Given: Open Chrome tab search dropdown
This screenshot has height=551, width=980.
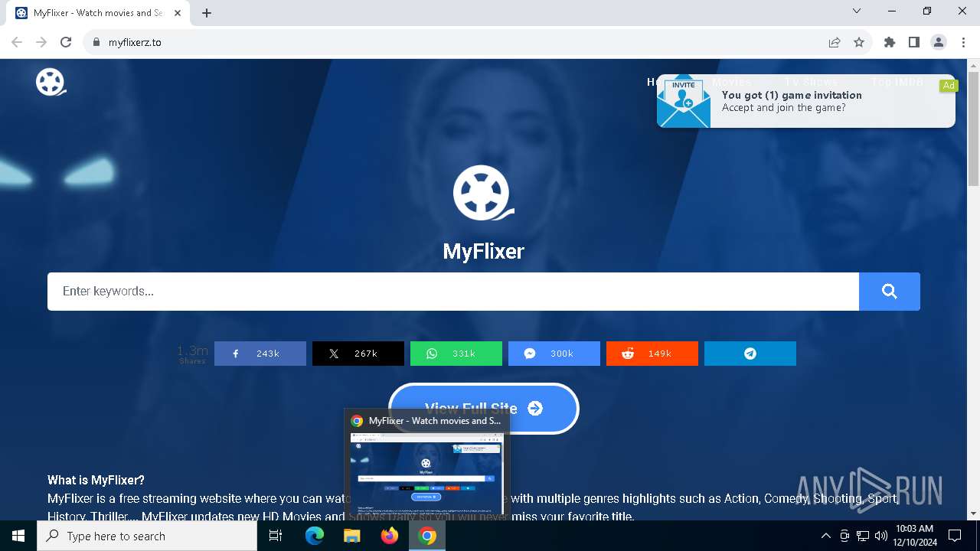Looking at the screenshot, I should click(857, 11).
